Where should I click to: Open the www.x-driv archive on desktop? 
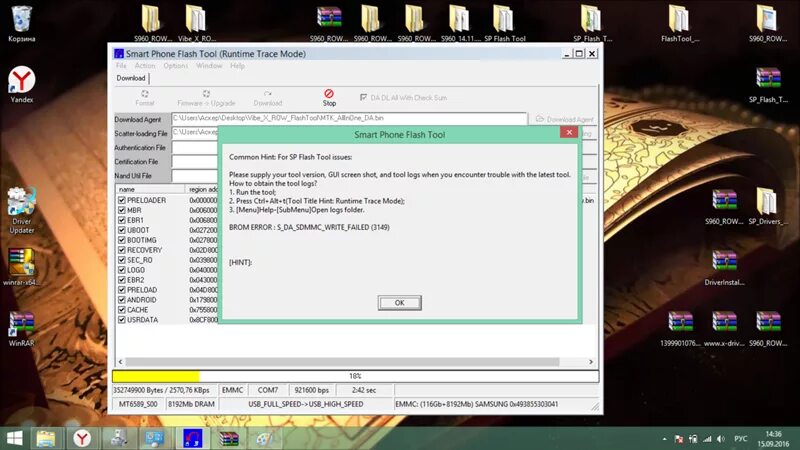pyautogui.click(x=724, y=328)
